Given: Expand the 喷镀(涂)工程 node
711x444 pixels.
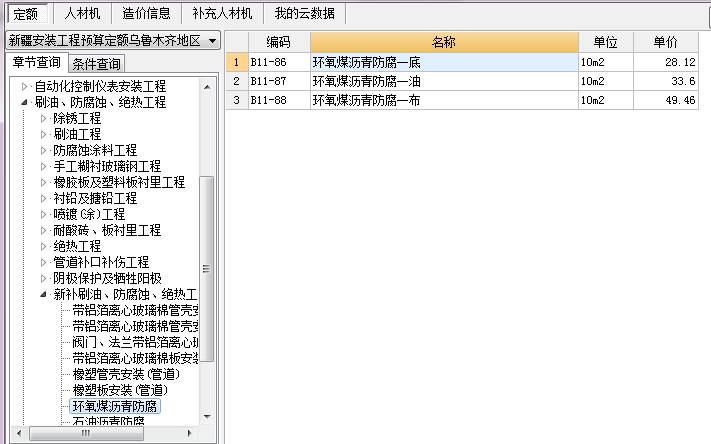Looking at the screenshot, I should (x=44, y=214).
